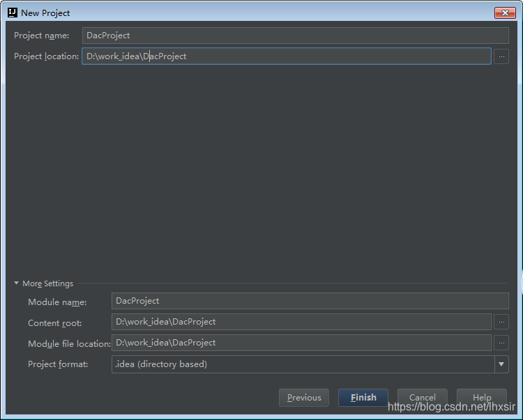Open Help for this dialog
Viewport: 523px width, 420px height.
[x=482, y=397]
